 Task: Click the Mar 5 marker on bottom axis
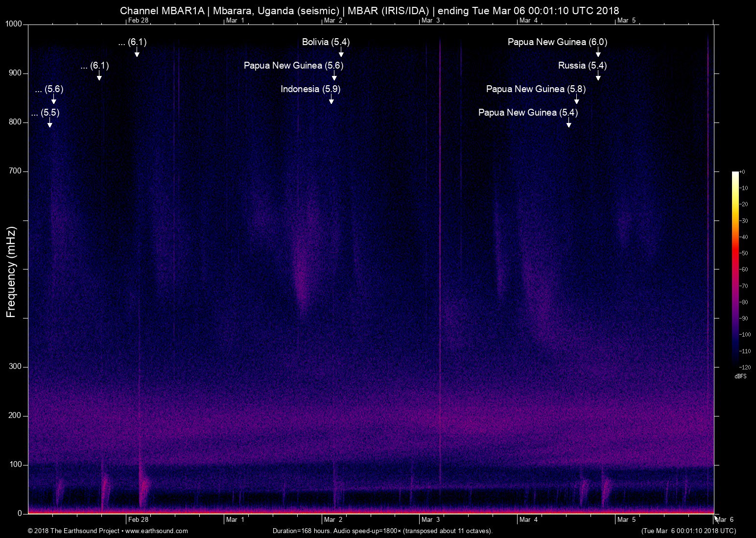click(626, 519)
